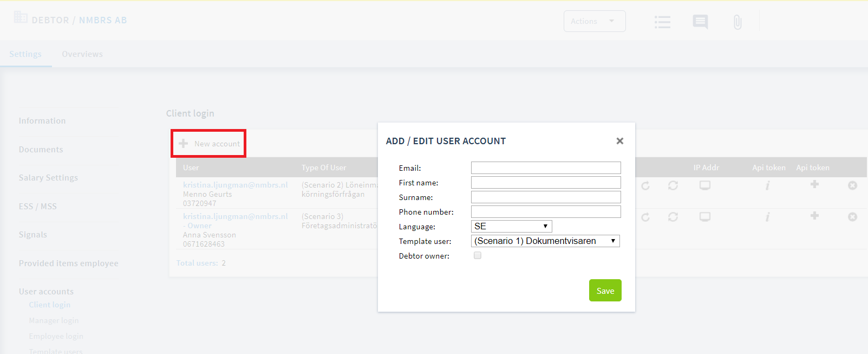This screenshot has height=354, width=868.
Task: Open Signals in the sidebar
Action: point(32,235)
